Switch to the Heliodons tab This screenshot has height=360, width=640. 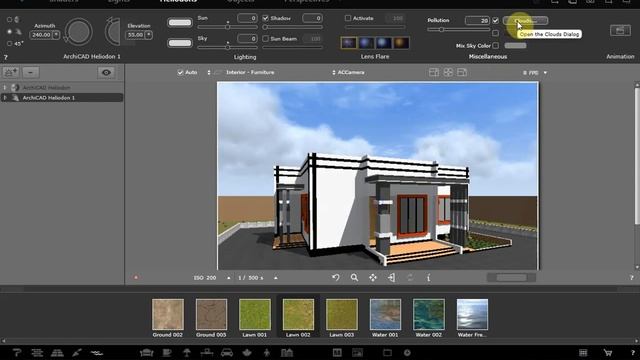pos(178,1)
